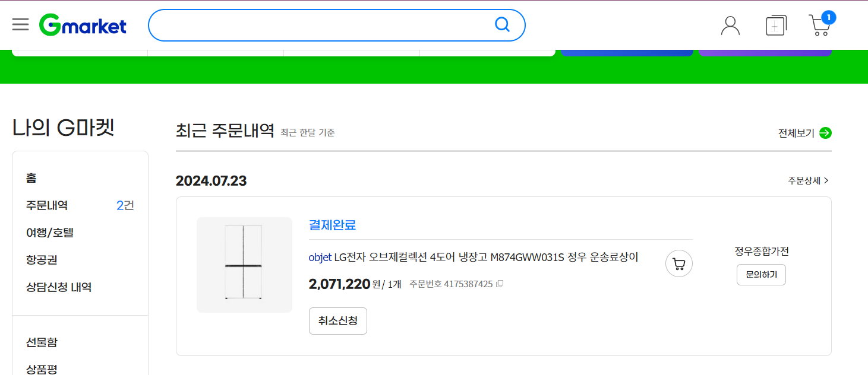868x375 pixels.
Task: Select 항공권 in the sidebar
Action: coord(42,260)
